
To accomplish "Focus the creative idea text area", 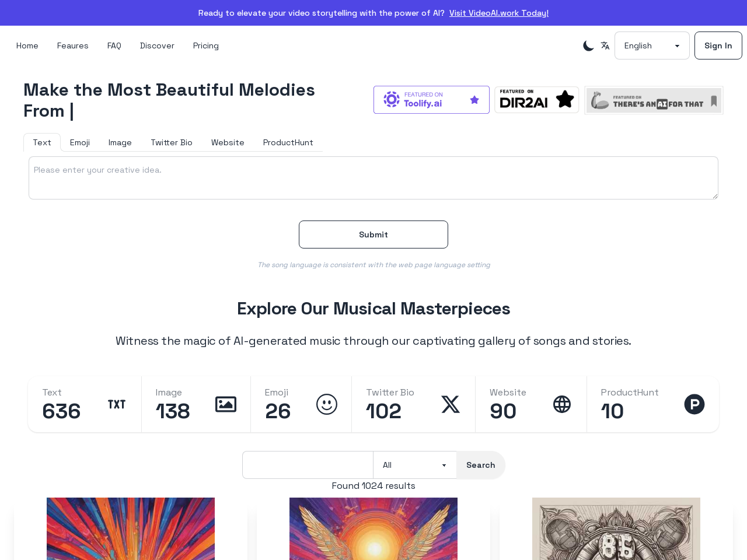I will (x=373, y=178).
